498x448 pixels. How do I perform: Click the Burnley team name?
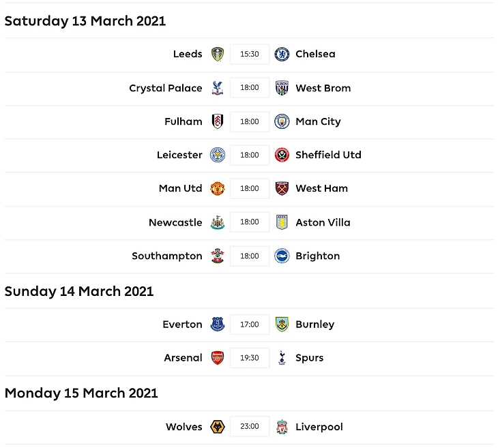314,325
